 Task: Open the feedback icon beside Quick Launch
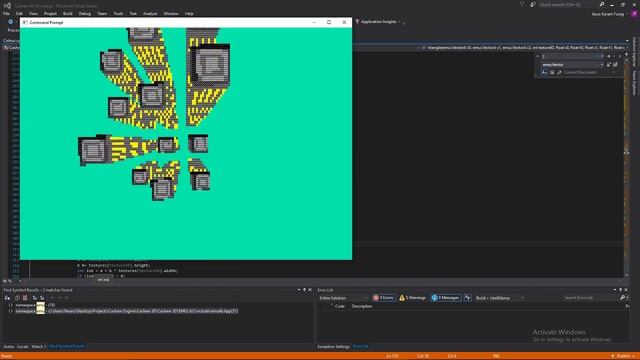click(x=533, y=4)
